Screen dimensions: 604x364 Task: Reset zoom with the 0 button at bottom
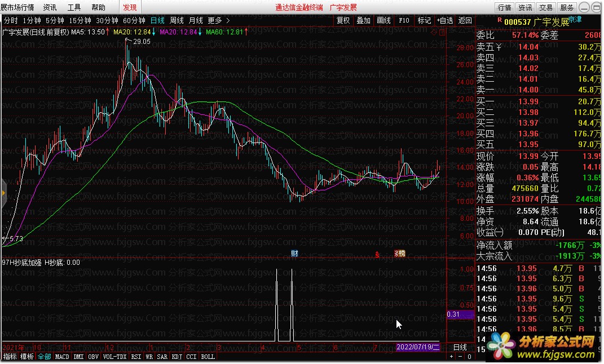tap(469, 357)
